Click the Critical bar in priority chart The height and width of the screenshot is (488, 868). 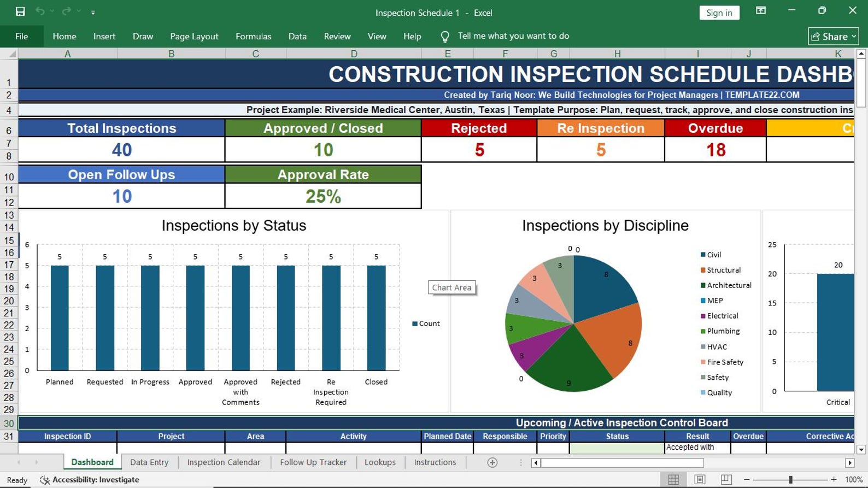[835, 332]
